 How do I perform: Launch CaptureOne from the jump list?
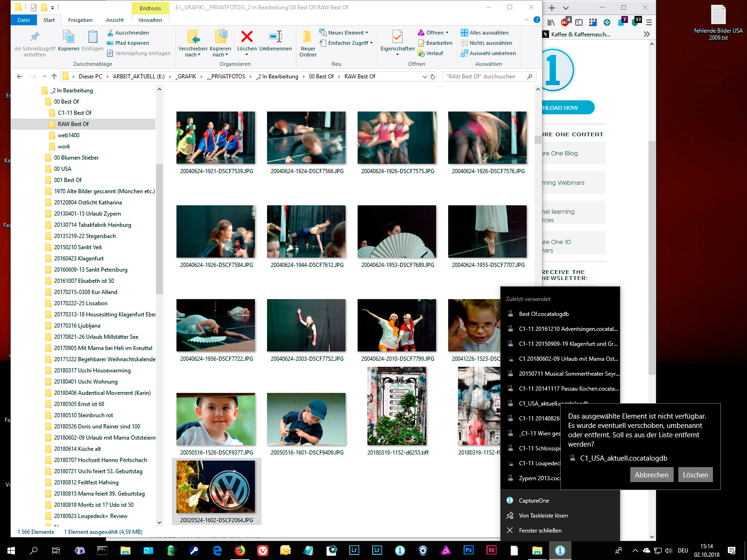pos(560,501)
